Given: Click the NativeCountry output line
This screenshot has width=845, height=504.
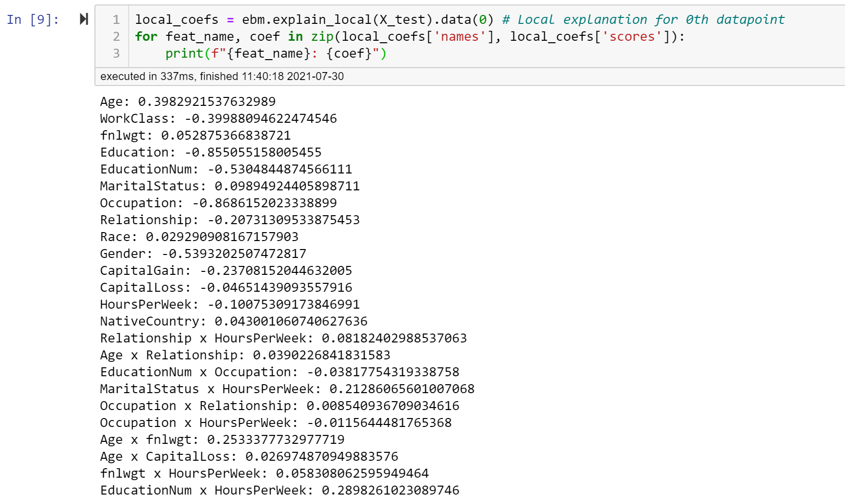Looking at the screenshot, I should (x=234, y=321).
